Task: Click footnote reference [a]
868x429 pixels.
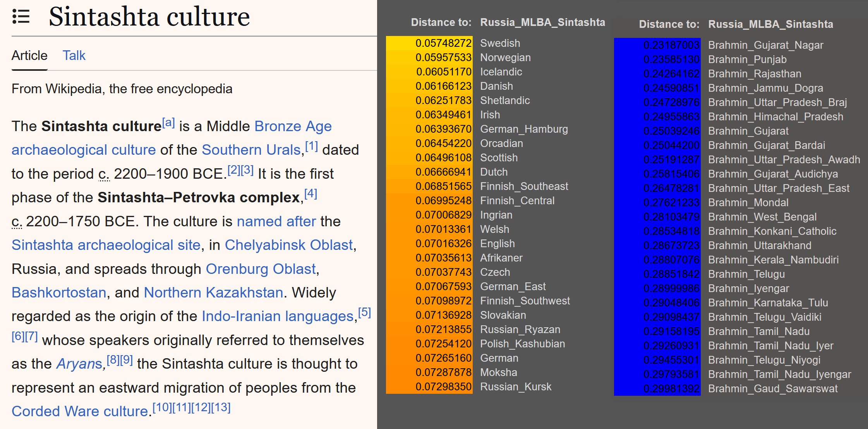Action: coord(168,122)
